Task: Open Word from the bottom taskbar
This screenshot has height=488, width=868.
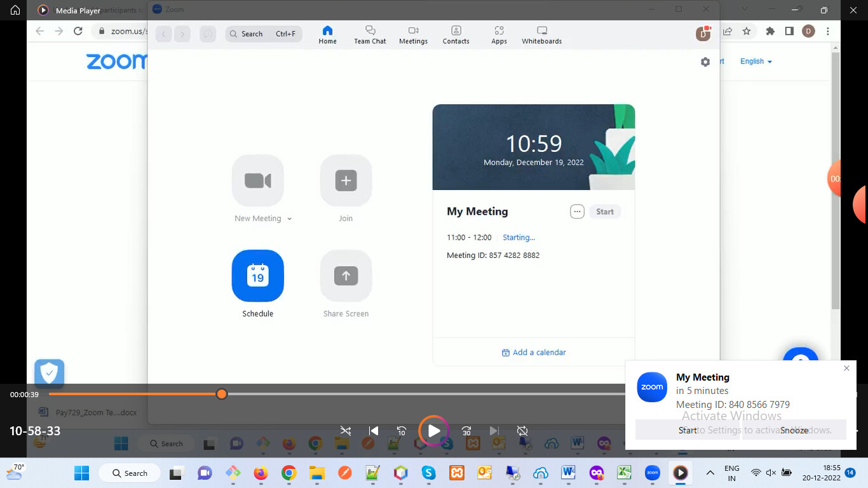Action: click(x=568, y=473)
